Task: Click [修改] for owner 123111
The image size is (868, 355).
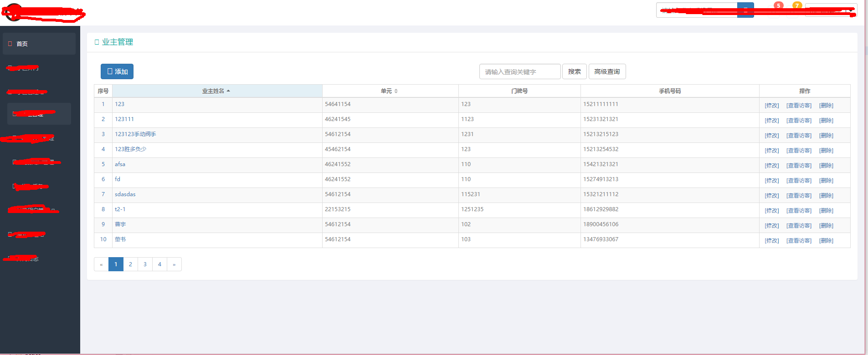Action: (771, 121)
